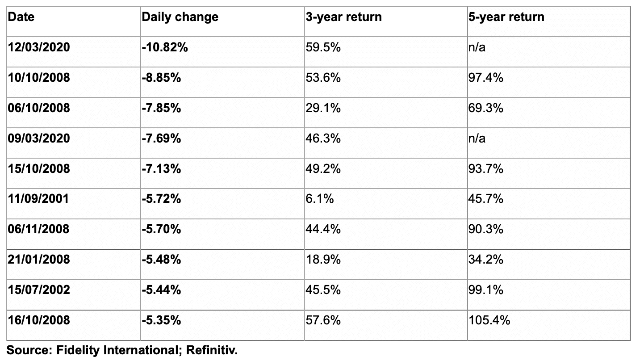644x361 pixels.
Task: Select the Daily change column header
Action: [222, 21]
